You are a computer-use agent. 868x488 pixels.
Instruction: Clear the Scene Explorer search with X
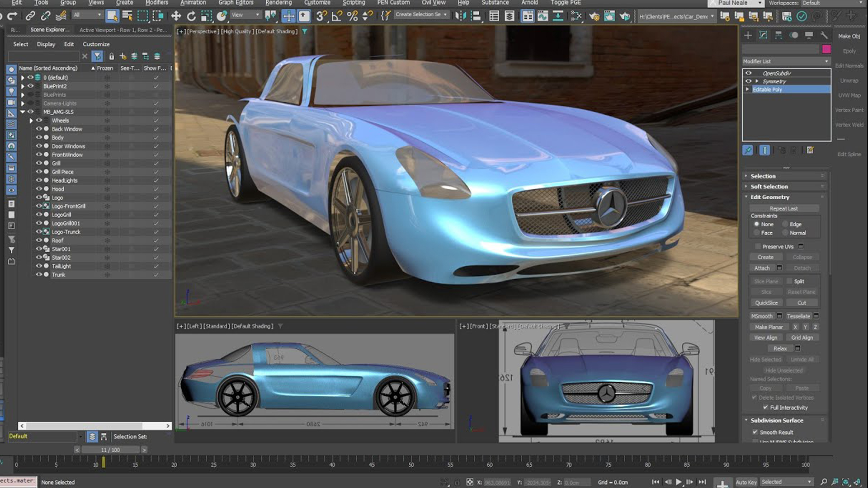pos(85,56)
